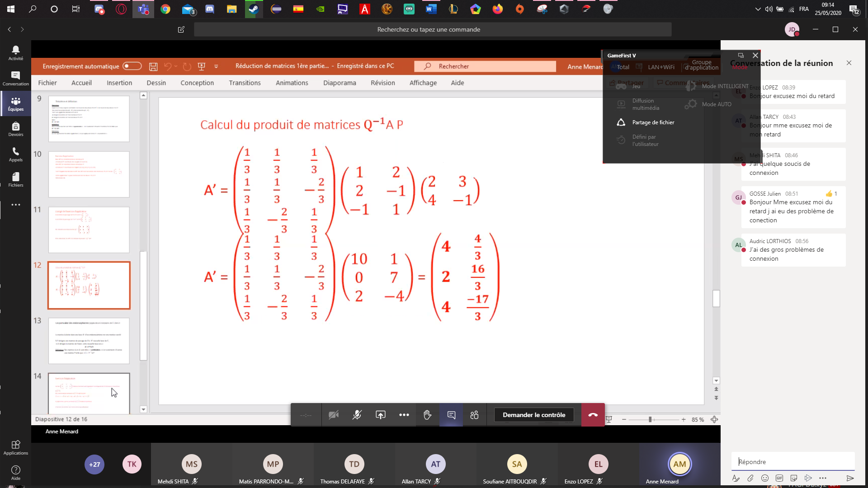This screenshot has width=868, height=488.
Task: Open more actions ellipsis in meeting toolbar
Action: pyautogui.click(x=404, y=415)
